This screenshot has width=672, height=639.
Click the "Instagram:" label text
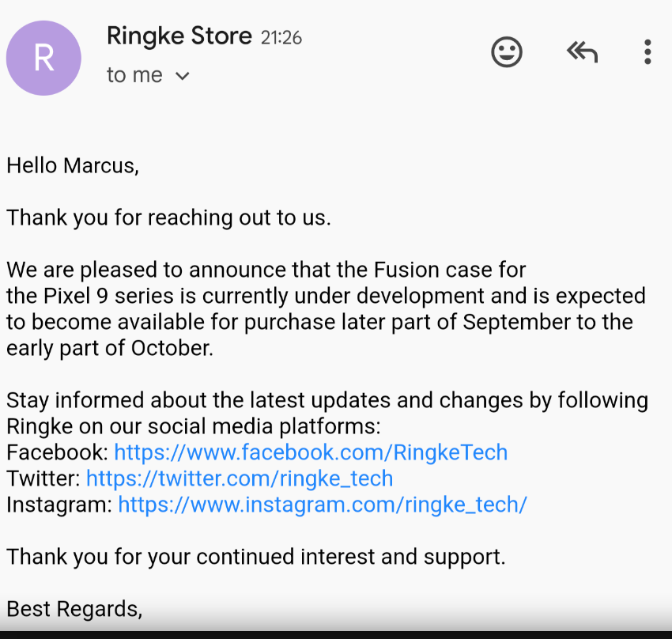[x=59, y=505]
